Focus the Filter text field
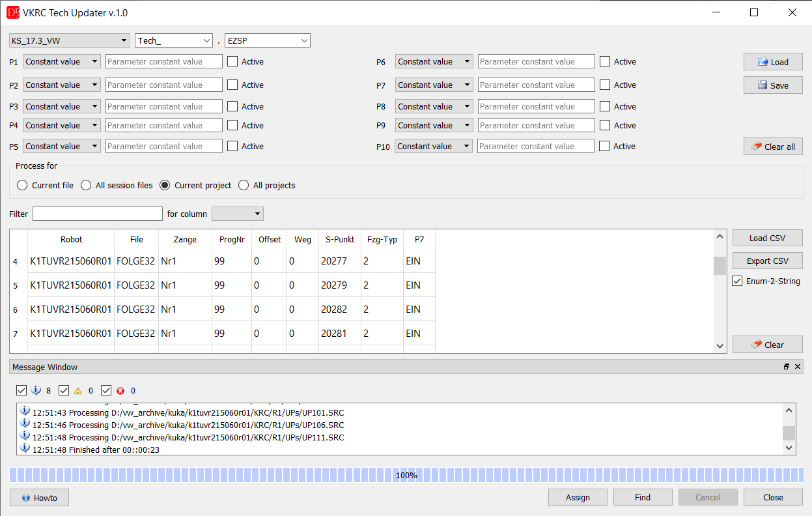Viewport: 812px width, 516px height. (x=98, y=214)
